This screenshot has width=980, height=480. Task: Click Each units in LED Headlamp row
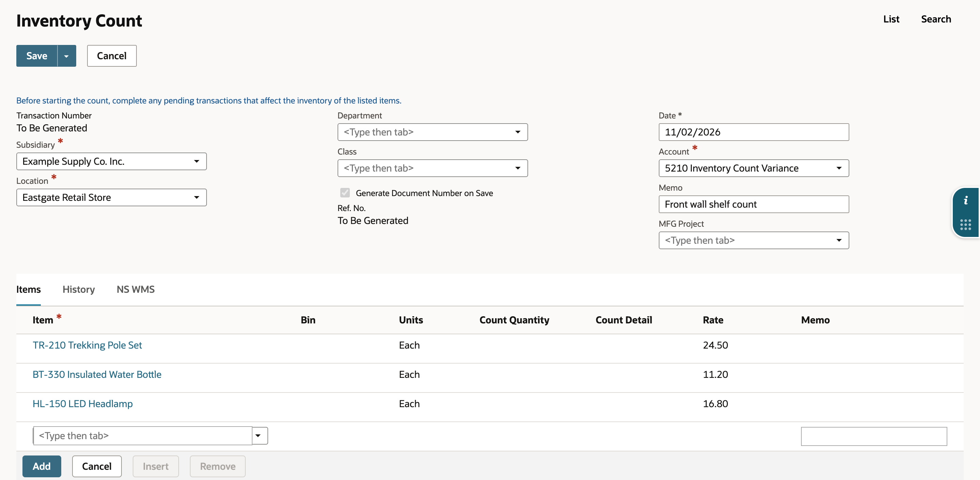pyautogui.click(x=409, y=404)
